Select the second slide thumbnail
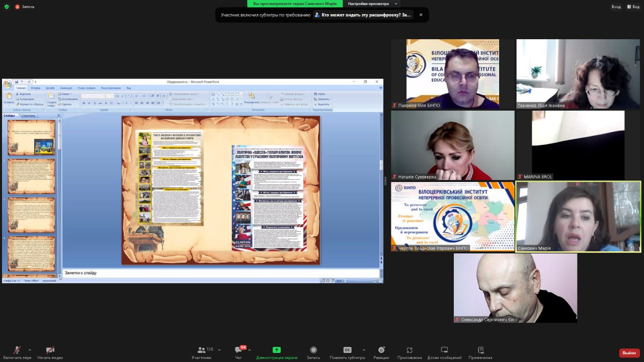 [x=31, y=176]
